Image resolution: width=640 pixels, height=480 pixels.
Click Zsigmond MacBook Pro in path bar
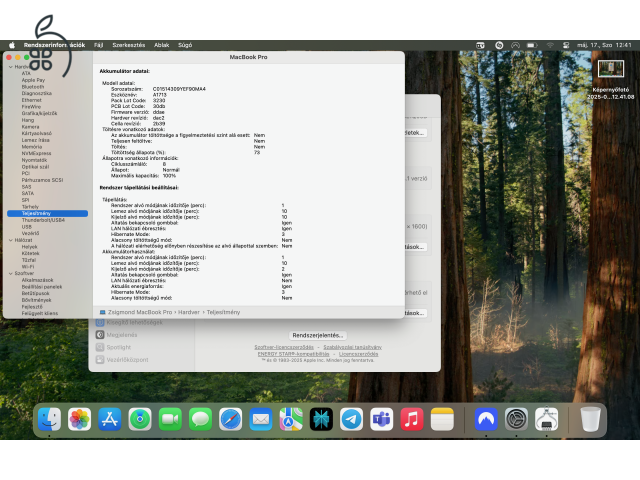pos(140,312)
